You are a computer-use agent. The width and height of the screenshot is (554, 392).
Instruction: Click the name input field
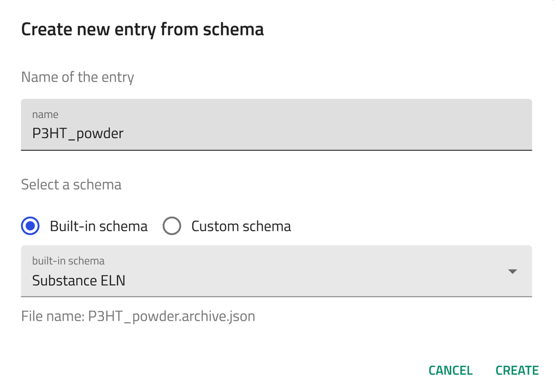pos(276,125)
